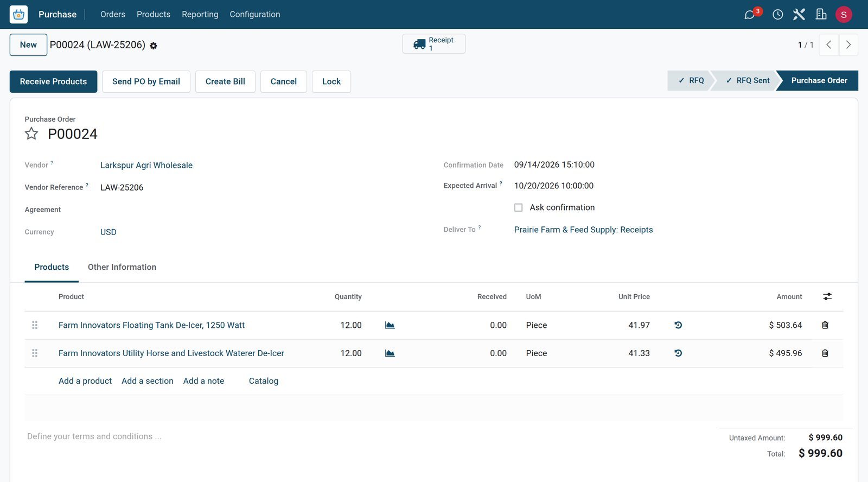Go to the next record arrow
Image resolution: width=868 pixels, height=482 pixels.
pyautogui.click(x=848, y=45)
